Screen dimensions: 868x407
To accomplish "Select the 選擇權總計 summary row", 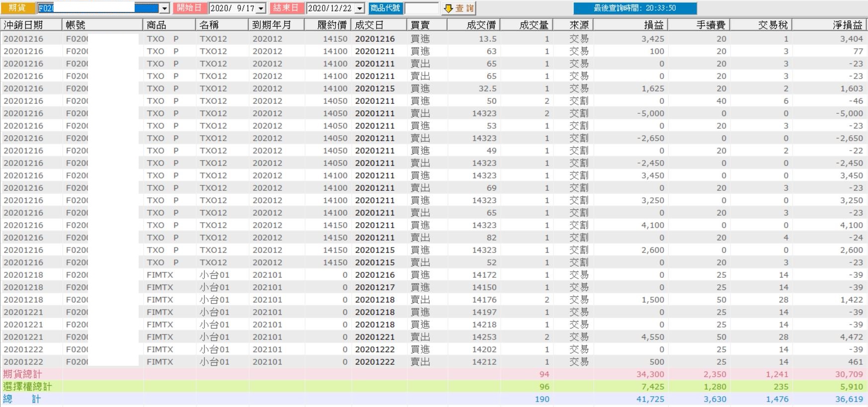I will [434, 387].
